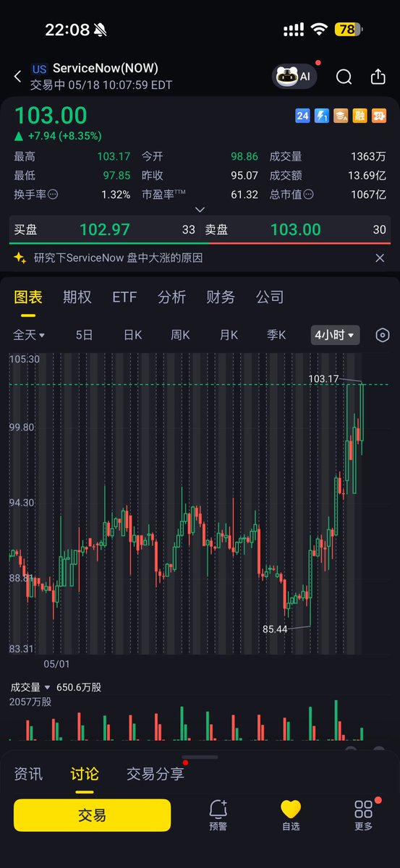Tap the 成交额 value 13.69亿
The height and width of the screenshot is (868, 400).
tap(367, 175)
